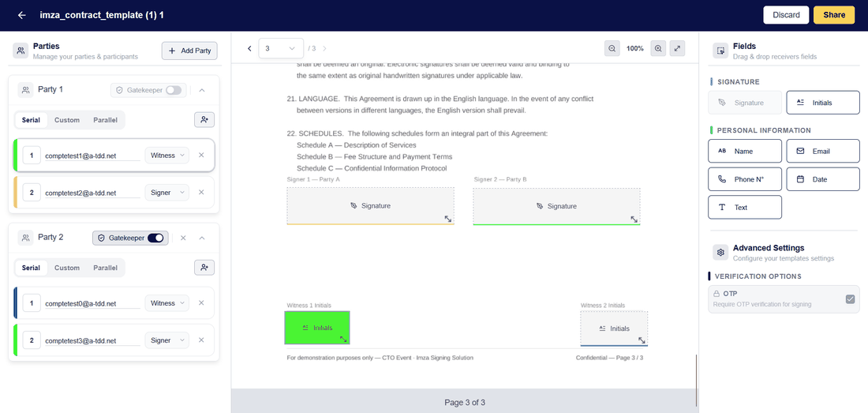The width and height of the screenshot is (868, 413).
Task: Delete Party 2 with its X icon
Action: click(183, 238)
